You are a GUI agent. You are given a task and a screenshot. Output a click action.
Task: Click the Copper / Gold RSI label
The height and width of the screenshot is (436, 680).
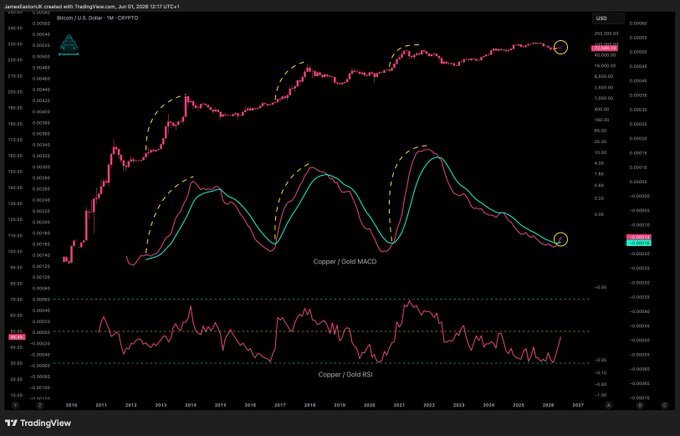click(346, 374)
